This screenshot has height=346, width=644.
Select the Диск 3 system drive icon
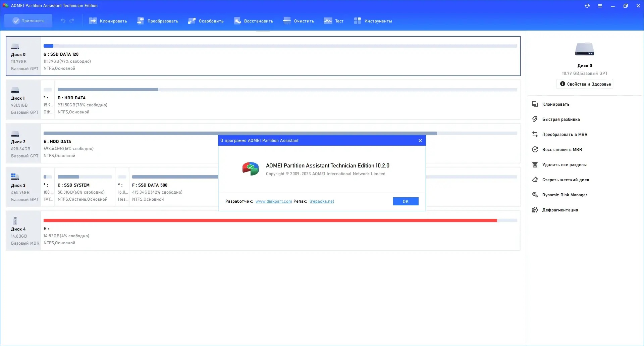pos(15,177)
